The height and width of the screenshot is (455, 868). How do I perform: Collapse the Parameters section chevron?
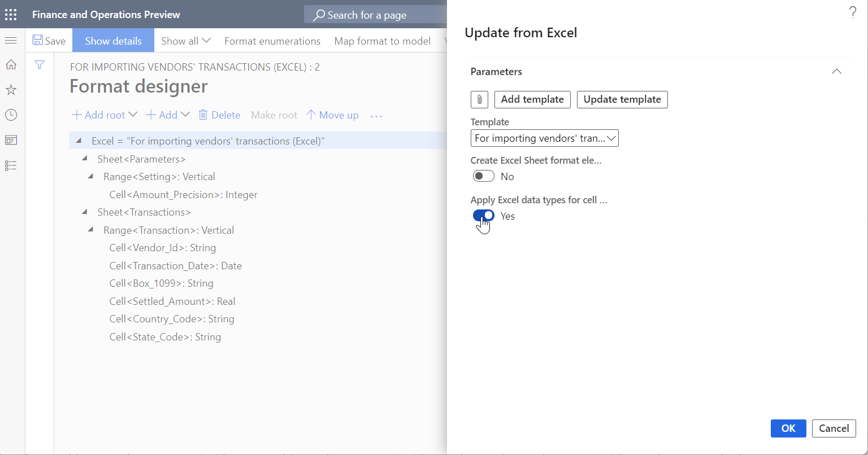click(x=836, y=72)
